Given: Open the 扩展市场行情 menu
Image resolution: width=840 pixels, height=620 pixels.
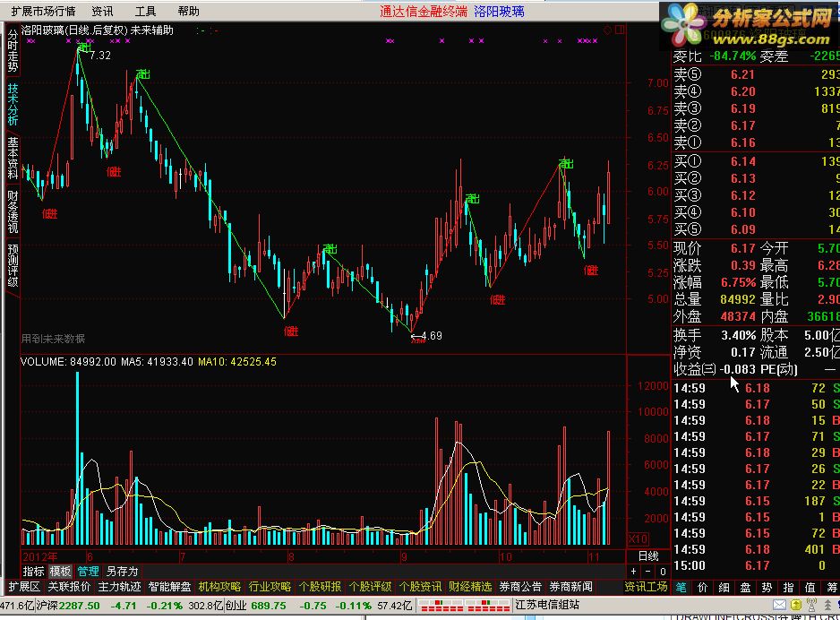Looking at the screenshot, I should [43, 11].
